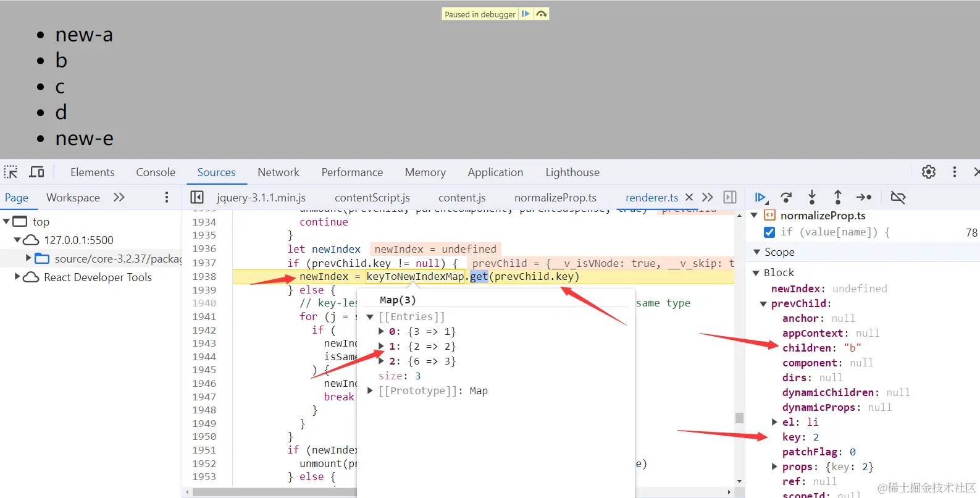Step over from the paused overlay

point(541,14)
